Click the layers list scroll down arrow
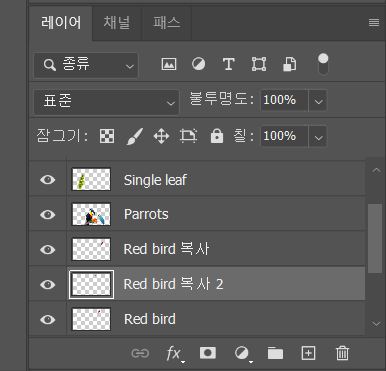The height and width of the screenshot is (371, 386). [376, 323]
